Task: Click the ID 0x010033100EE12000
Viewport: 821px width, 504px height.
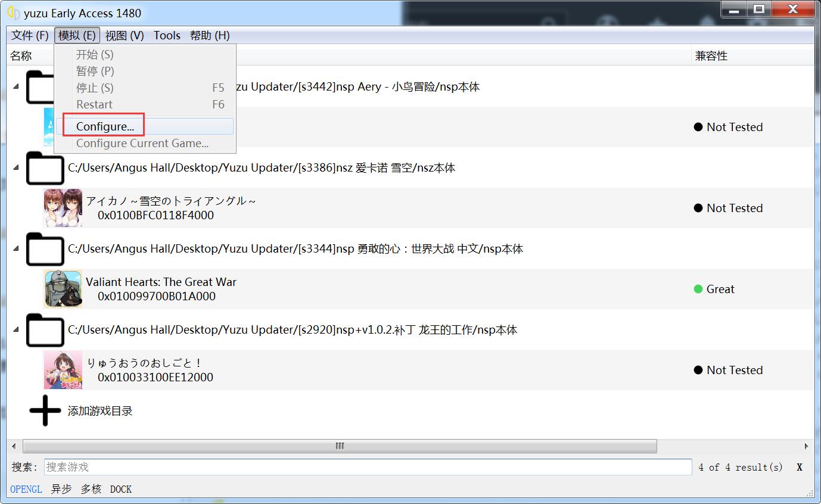Action: 156,377
